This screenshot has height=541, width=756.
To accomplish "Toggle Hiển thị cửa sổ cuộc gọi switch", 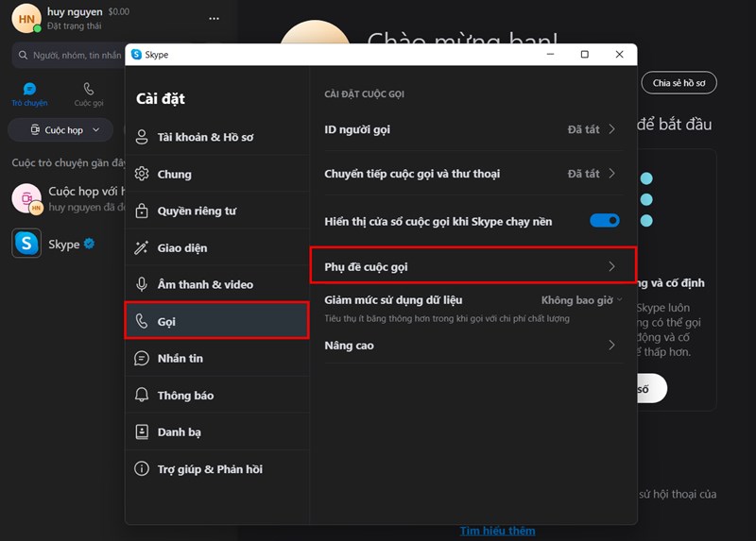I will (x=605, y=221).
